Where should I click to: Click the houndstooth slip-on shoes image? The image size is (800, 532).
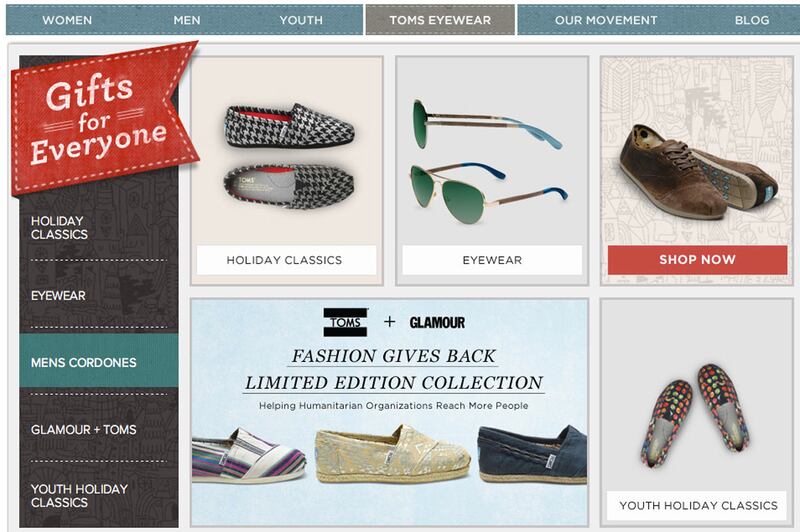[289, 156]
